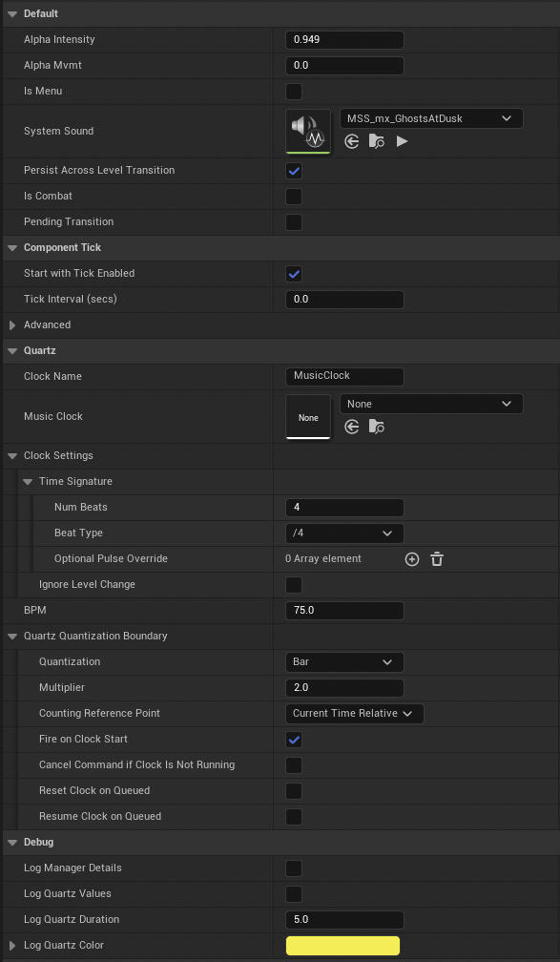Browse to System Sound asset in Content Browser
The width and height of the screenshot is (560, 962).
(x=377, y=141)
